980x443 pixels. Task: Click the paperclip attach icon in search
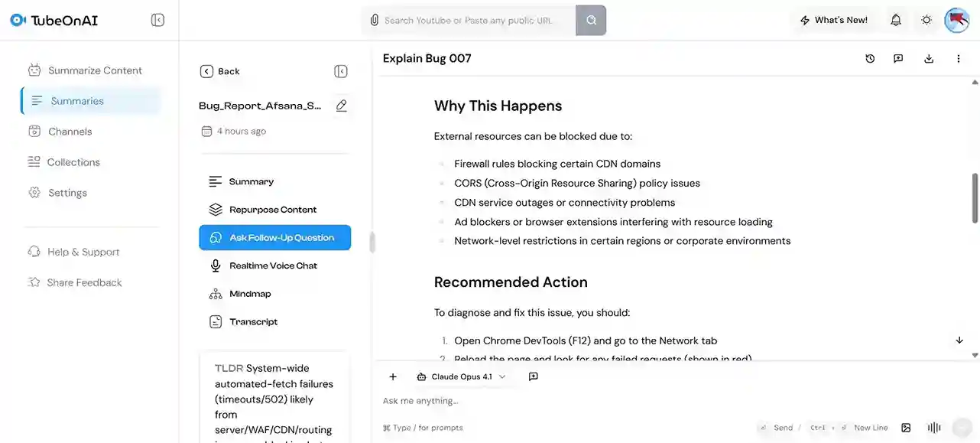[x=374, y=21]
